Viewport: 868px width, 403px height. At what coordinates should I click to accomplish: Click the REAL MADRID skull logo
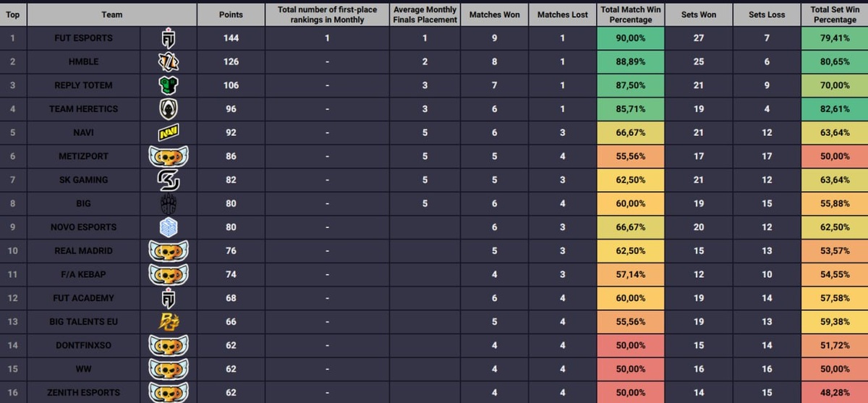[x=168, y=251]
